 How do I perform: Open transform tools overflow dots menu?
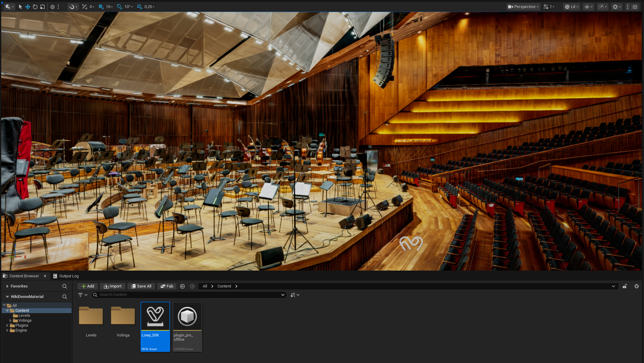point(58,7)
